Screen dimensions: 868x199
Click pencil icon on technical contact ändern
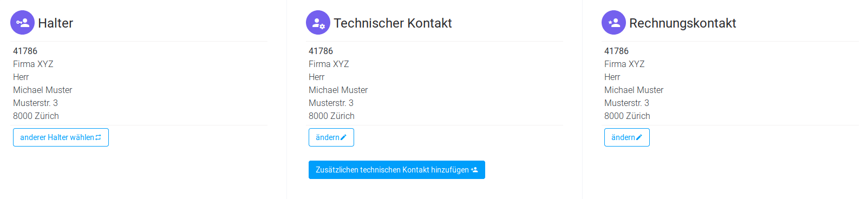pyautogui.click(x=343, y=137)
